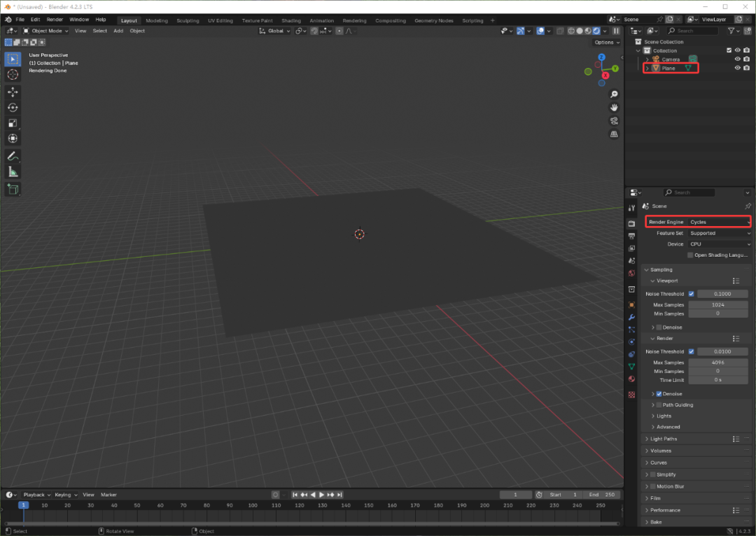756x536 pixels.
Task: Switch to solid viewport shading
Action: [580, 31]
